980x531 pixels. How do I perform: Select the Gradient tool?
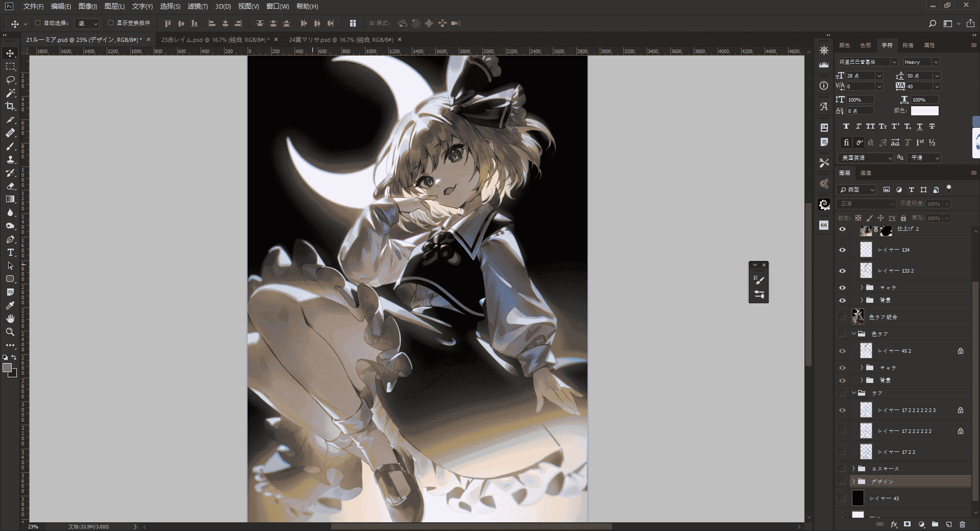pos(10,199)
